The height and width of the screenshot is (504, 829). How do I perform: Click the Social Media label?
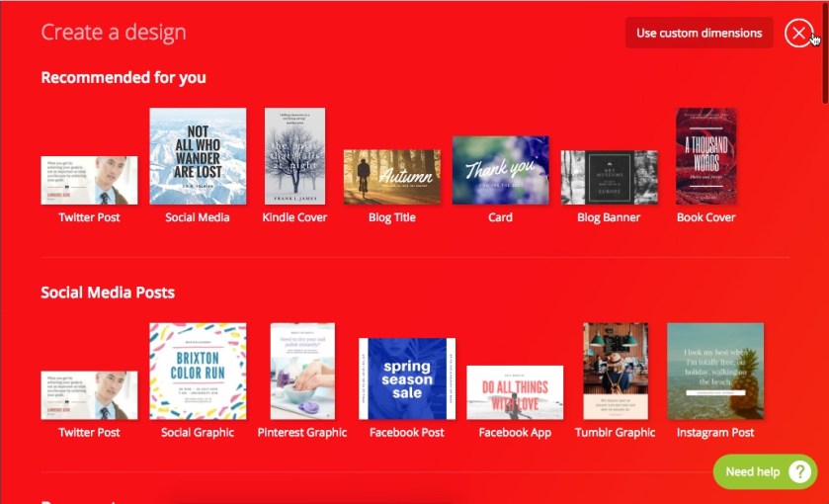(198, 217)
